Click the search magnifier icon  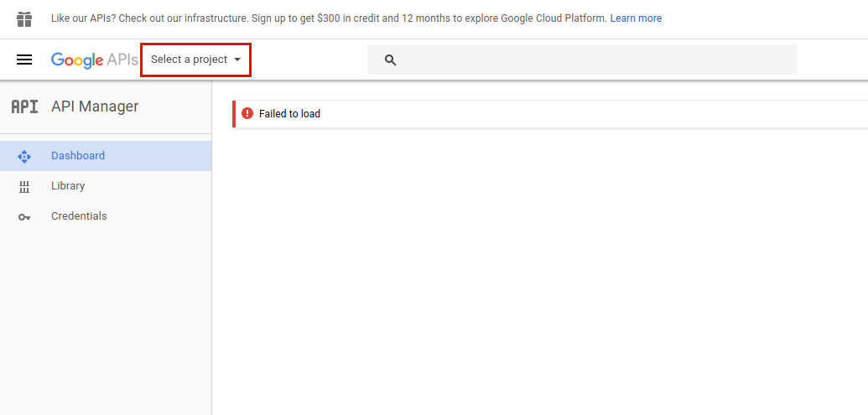click(390, 60)
